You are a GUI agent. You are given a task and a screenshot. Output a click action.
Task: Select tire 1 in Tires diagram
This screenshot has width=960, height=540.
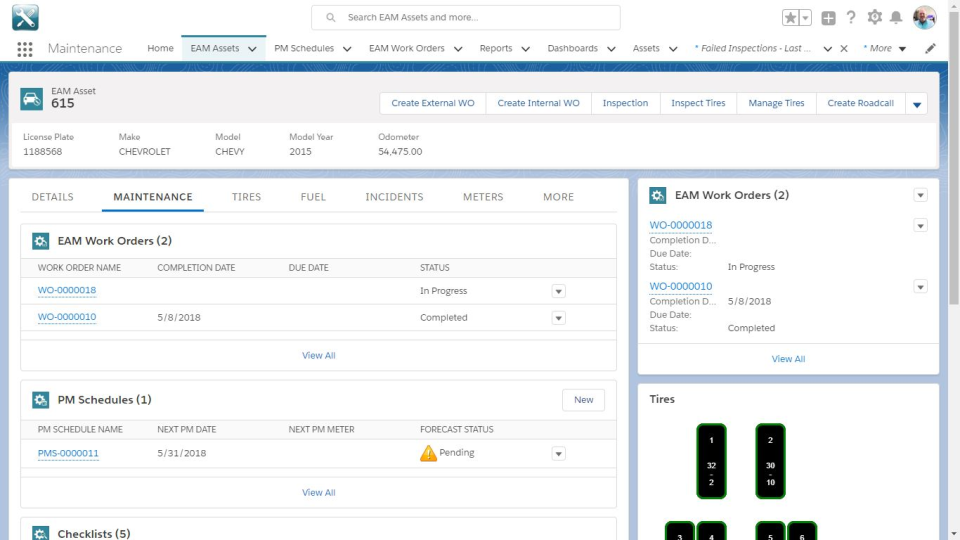(711, 461)
